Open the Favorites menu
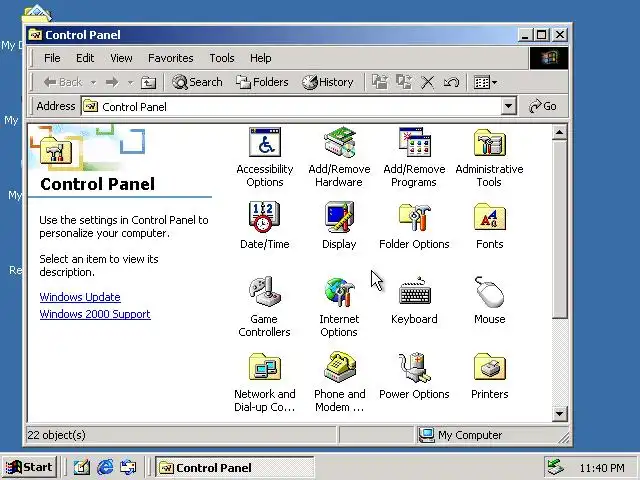Screen dimensions: 640x480 (x=171, y=58)
